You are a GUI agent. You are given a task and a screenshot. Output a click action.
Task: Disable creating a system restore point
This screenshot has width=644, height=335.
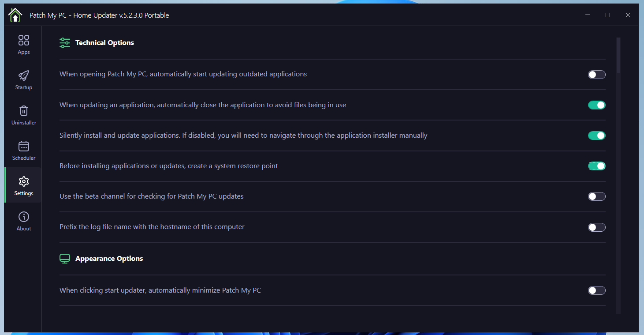(x=596, y=166)
